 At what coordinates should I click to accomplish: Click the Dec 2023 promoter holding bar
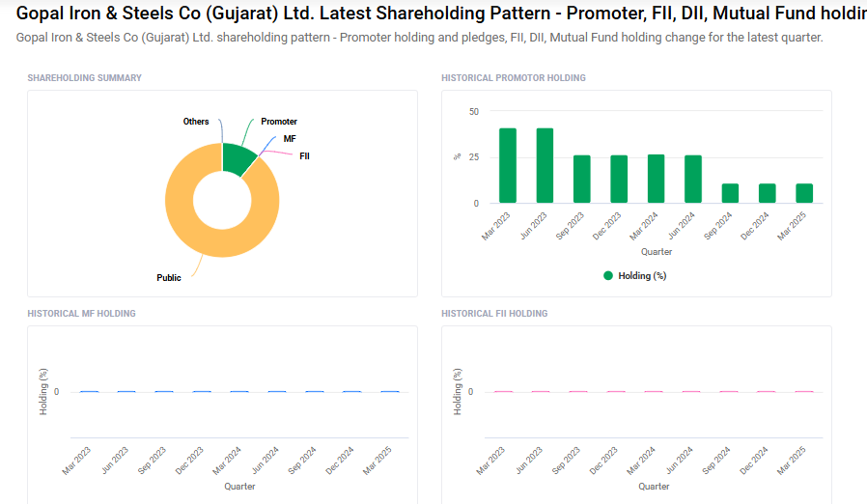coord(619,180)
